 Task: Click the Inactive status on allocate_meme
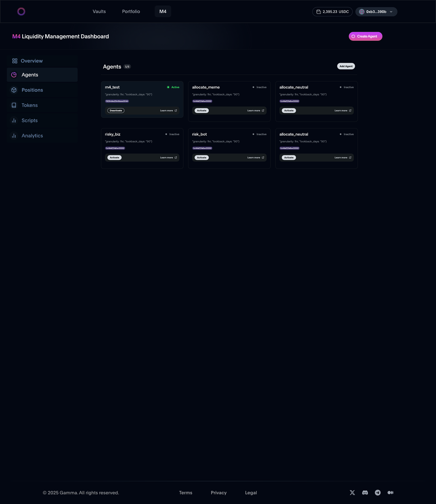pyautogui.click(x=260, y=87)
